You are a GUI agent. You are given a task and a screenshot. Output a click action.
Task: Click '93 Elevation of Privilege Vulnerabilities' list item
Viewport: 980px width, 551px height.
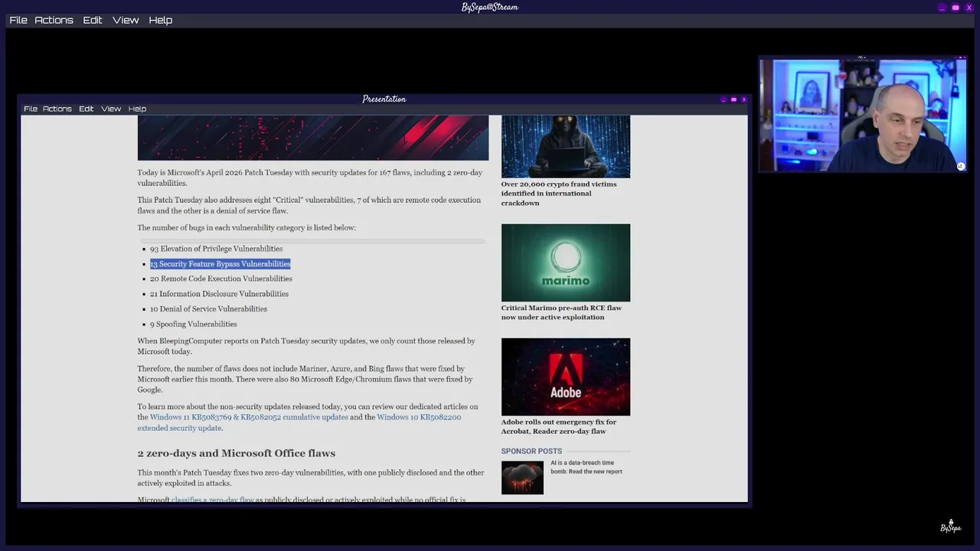[216, 249]
